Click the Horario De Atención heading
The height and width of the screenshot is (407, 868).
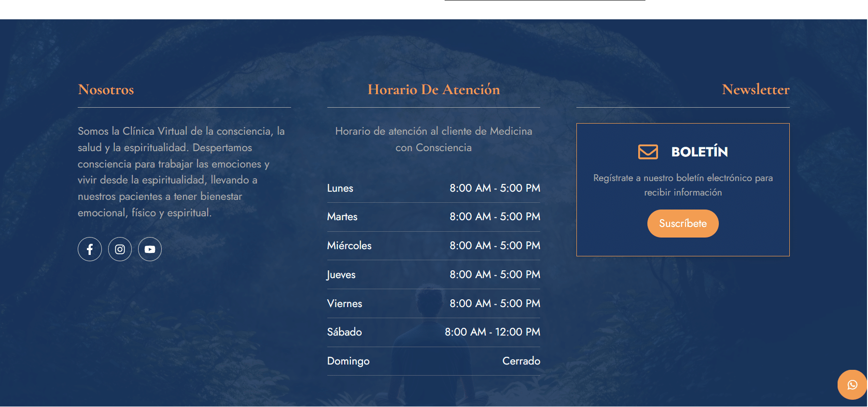(x=434, y=89)
